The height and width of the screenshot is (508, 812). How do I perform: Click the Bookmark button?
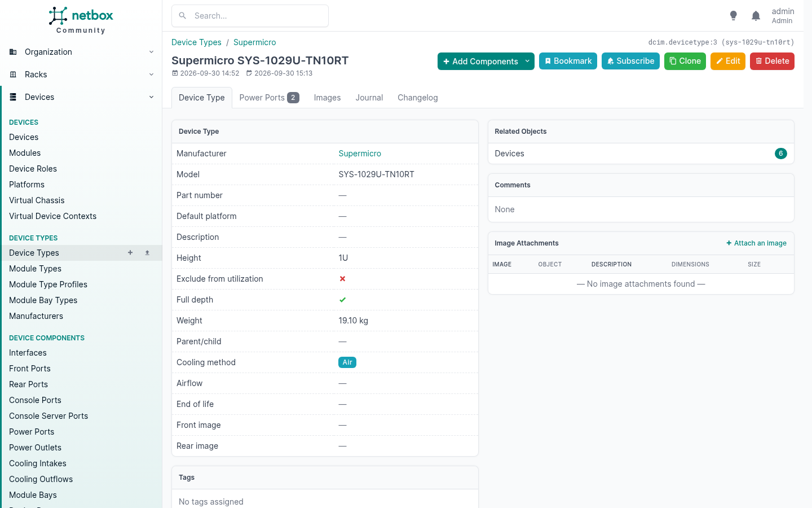[568, 61]
